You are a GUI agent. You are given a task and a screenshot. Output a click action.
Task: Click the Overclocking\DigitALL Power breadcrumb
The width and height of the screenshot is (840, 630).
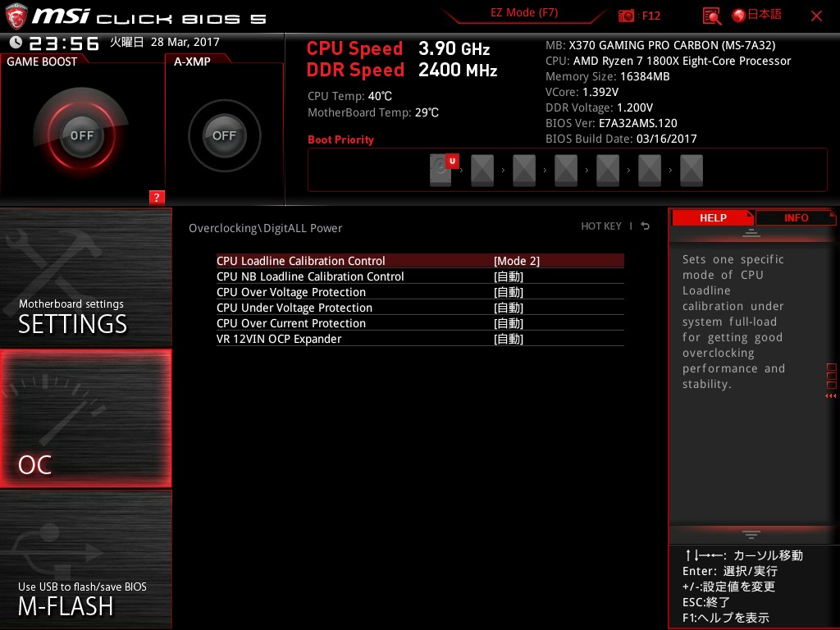pyautogui.click(x=265, y=228)
